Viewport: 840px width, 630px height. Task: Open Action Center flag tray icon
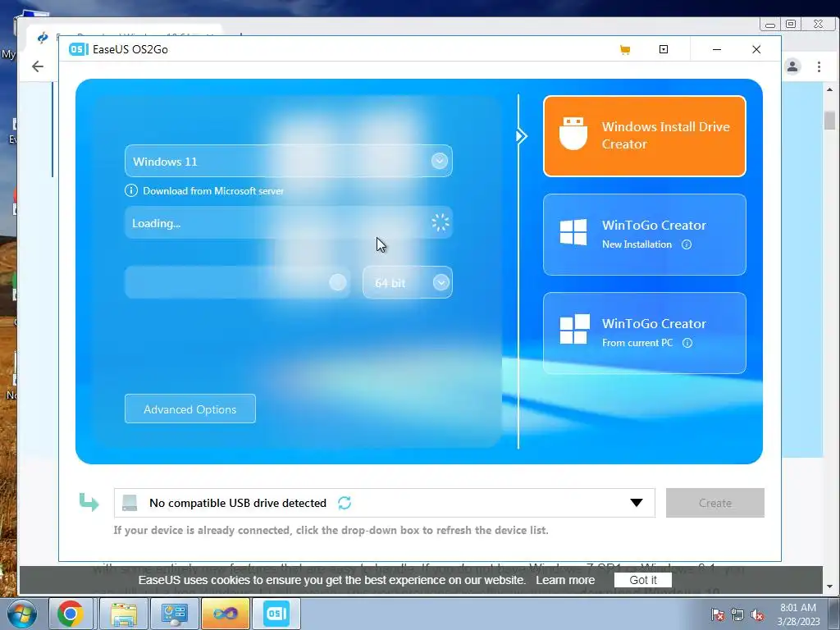pos(718,614)
